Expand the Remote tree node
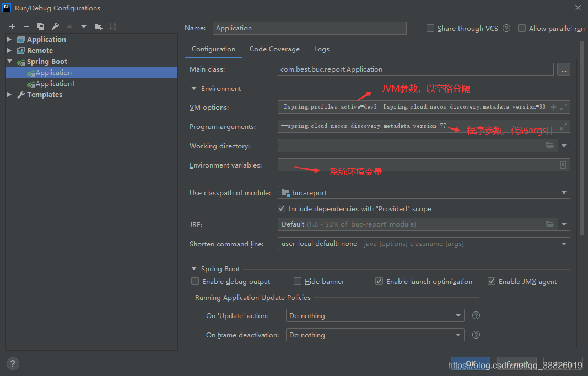 point(9,50)
